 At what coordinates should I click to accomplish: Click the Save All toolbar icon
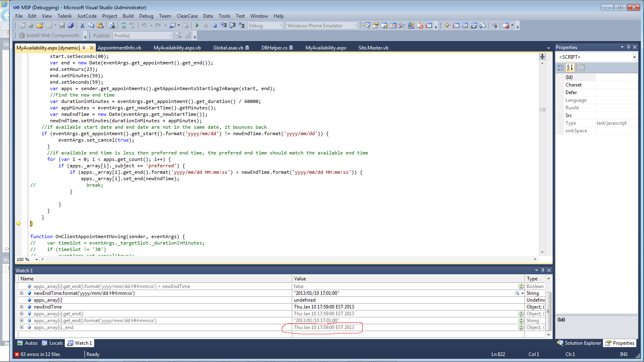(x=71, y=25)
